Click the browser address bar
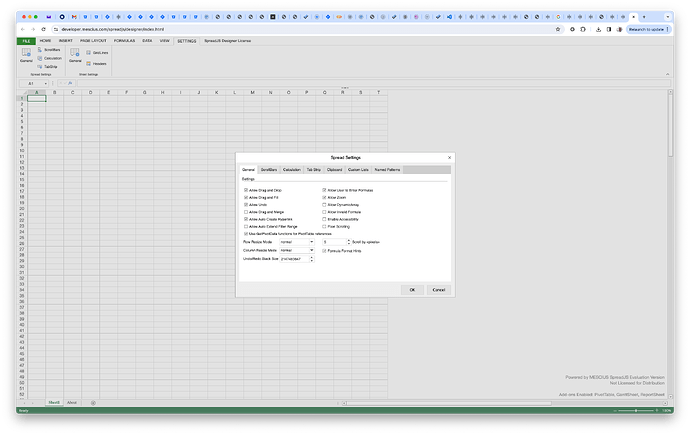Image resolution: width=690 pixels, height=435 pixels. click(304, 29)
